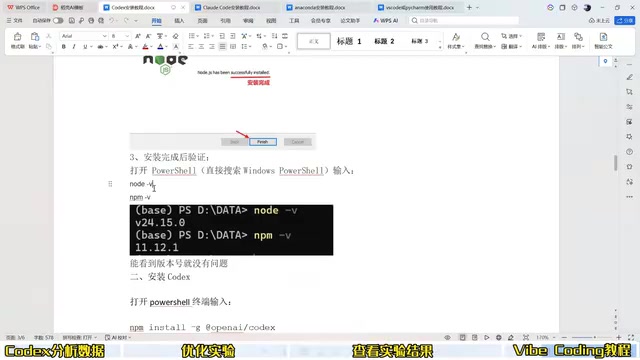Open the References ribbon tab
The height and width of the screenshot is (360, 640).
225,20
